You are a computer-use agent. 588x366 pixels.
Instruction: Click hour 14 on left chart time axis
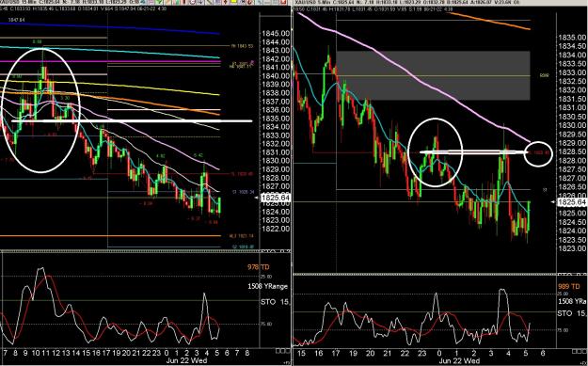(x=76, y=353)
